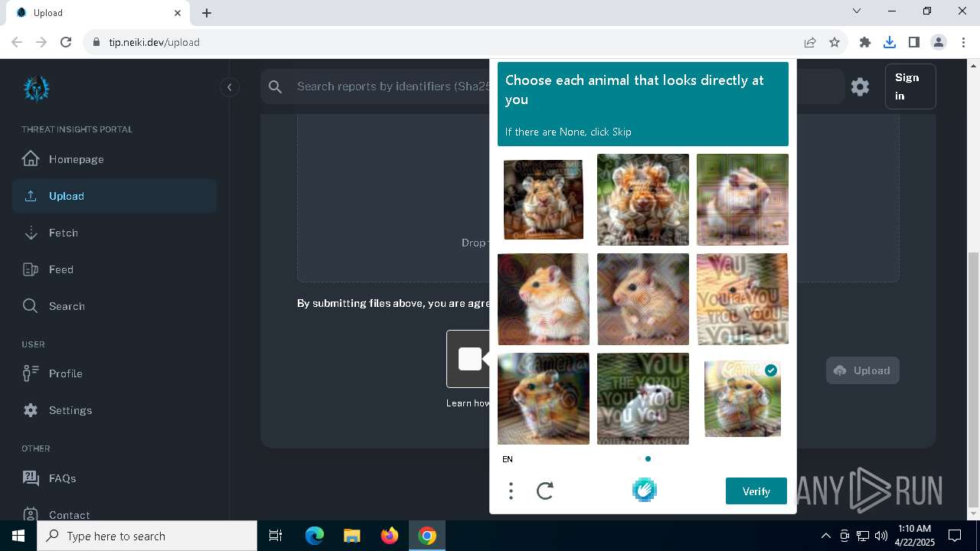Open Microsoft Edge from the taskbar

click(315, 536)
